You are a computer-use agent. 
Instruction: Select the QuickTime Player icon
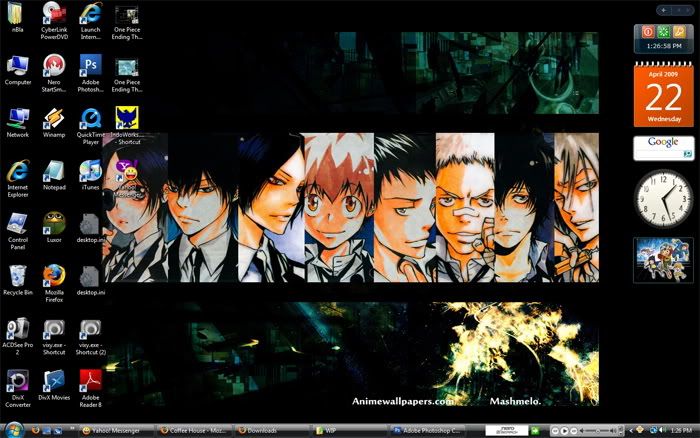91,119
